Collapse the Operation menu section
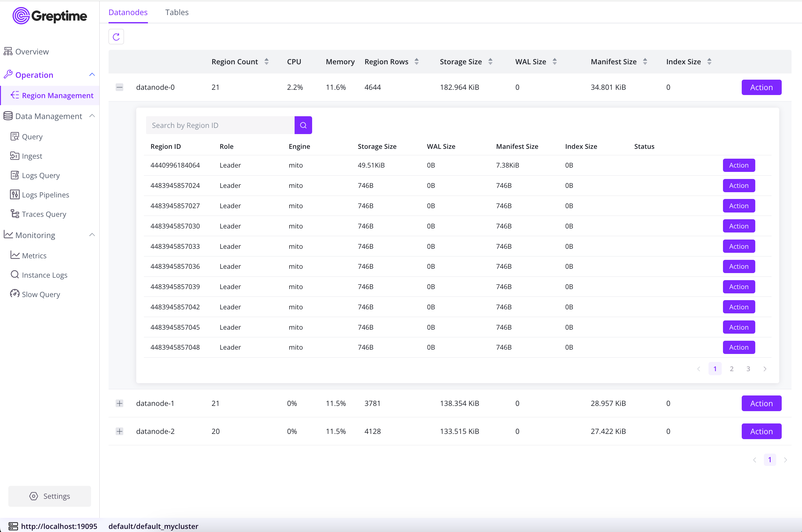Screen dimensions: 802x532 coord(92,75)
